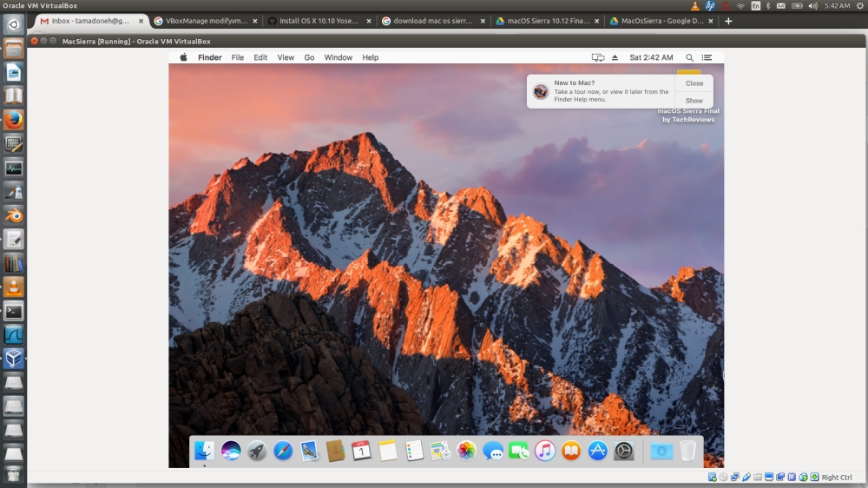Image resolution: width=868 pixels, height=488 pixels.
Task: Open Finder from the macOS dock
Action: click(204, 451)
